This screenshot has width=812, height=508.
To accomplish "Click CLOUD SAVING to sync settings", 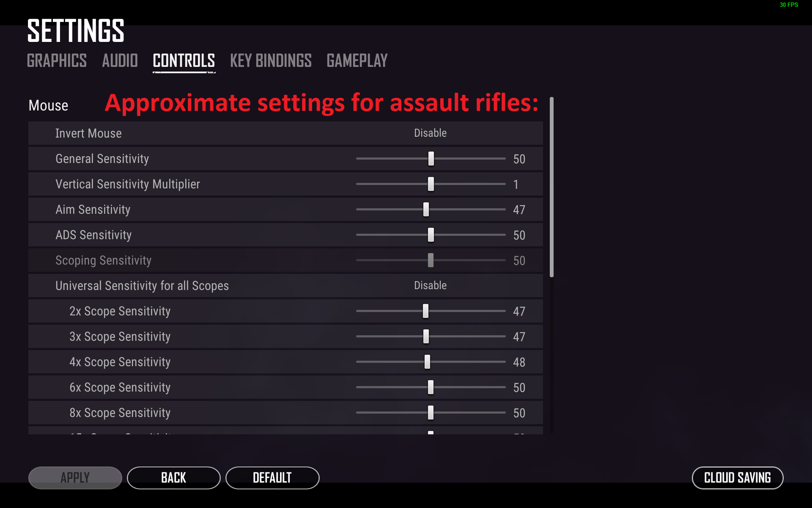I will 738,478.
